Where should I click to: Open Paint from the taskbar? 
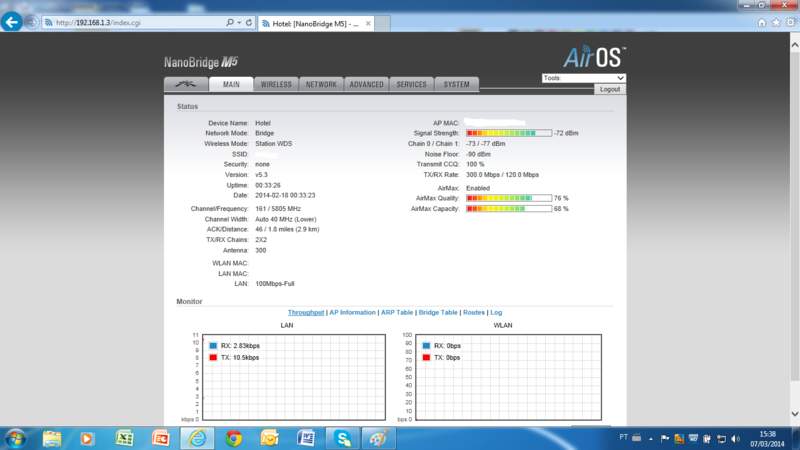click(x=378, y=439)
